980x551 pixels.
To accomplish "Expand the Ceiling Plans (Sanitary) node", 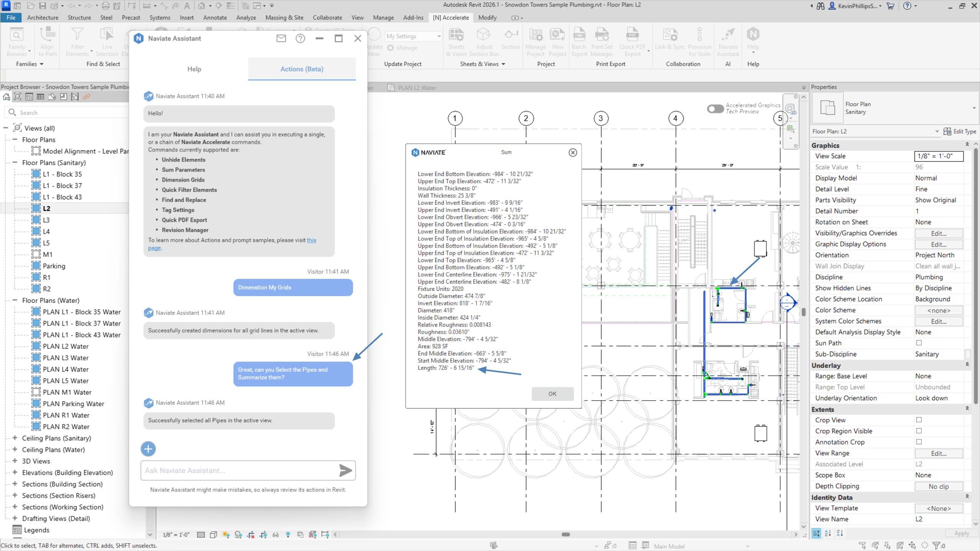I will 15,438.
